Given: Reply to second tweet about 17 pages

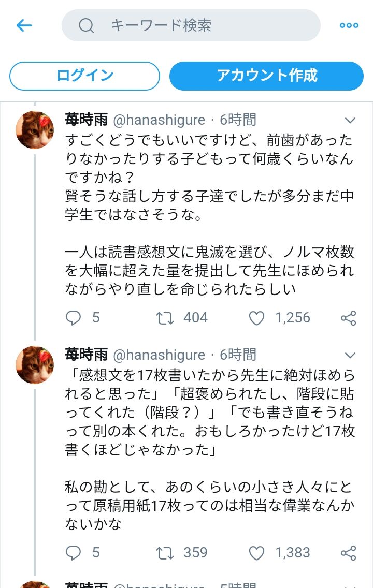Looking at the screenshot, I should click(x=73, y=553).
